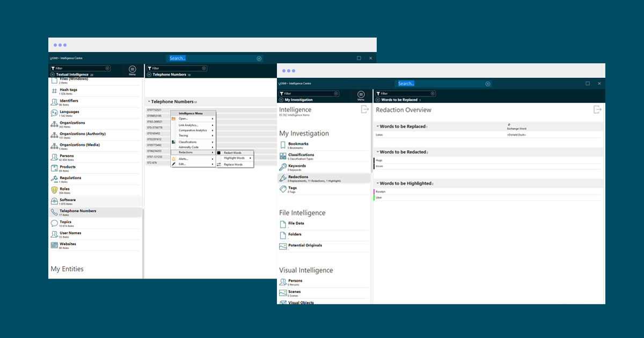Collapse the Telephone Numbers group header
Viewport: 644px width, 338px height.
149,101
